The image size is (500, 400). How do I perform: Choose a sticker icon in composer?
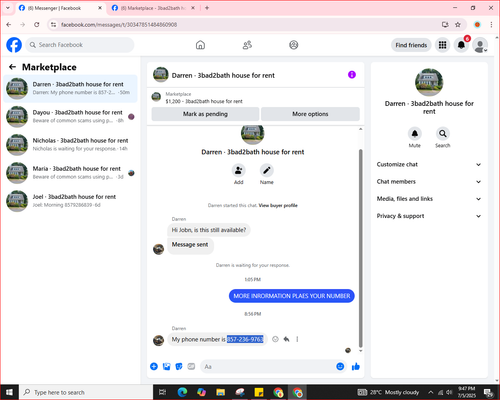(x=179, y=367)
